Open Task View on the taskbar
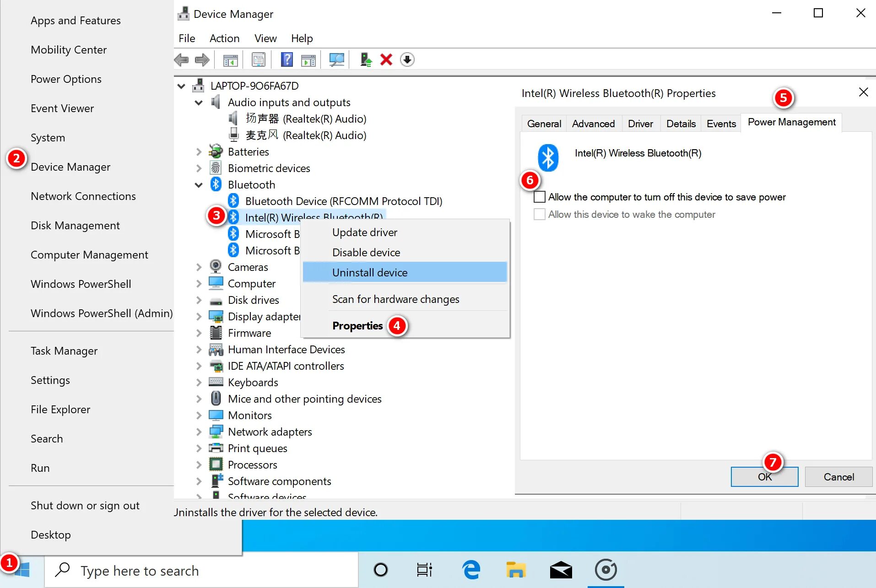Image resolution: width=876 pixels, height=588 pixels. pos(424,570)
